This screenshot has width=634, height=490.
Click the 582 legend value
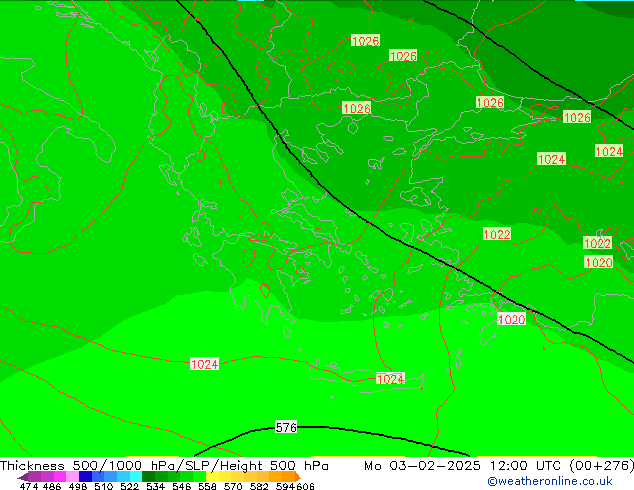259,486
